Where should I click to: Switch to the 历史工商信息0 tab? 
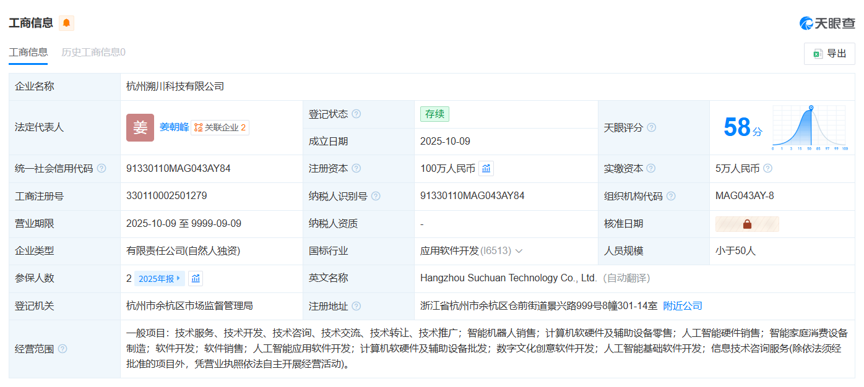pos(93,52)
